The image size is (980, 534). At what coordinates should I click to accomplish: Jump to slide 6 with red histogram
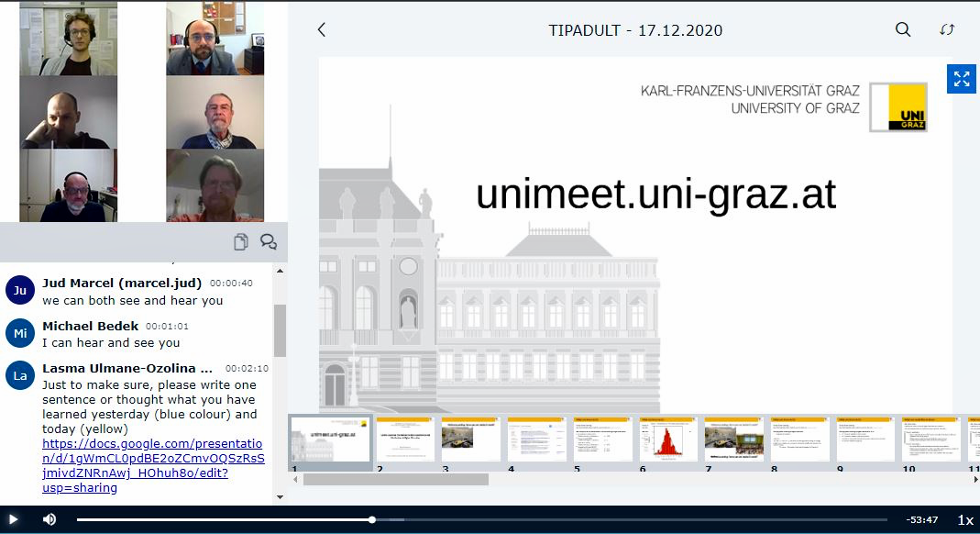[x=668, y=439]
